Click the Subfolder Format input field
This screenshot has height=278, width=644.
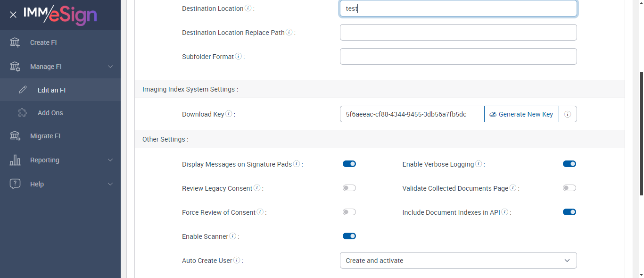tap(458, 57)
